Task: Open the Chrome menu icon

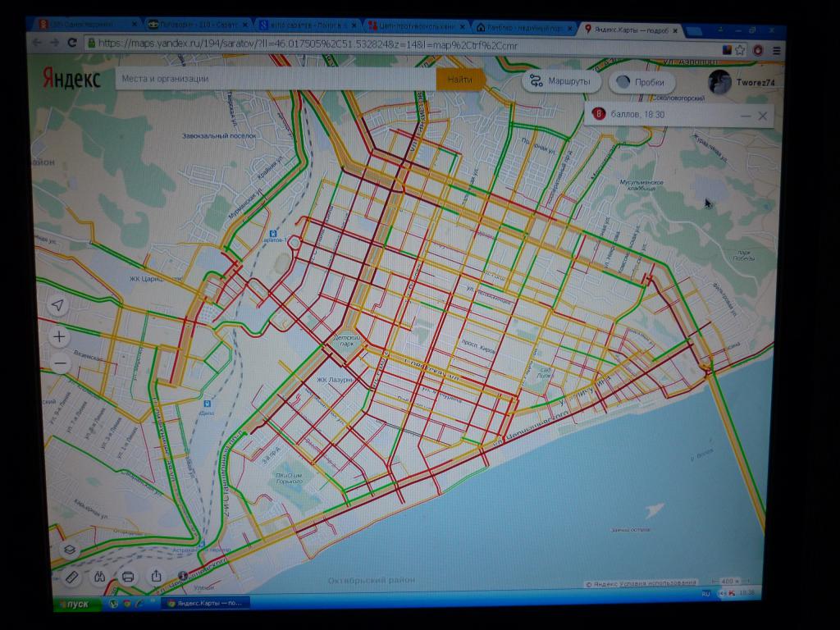Action: pyautogui.click(x=776, y=51)
